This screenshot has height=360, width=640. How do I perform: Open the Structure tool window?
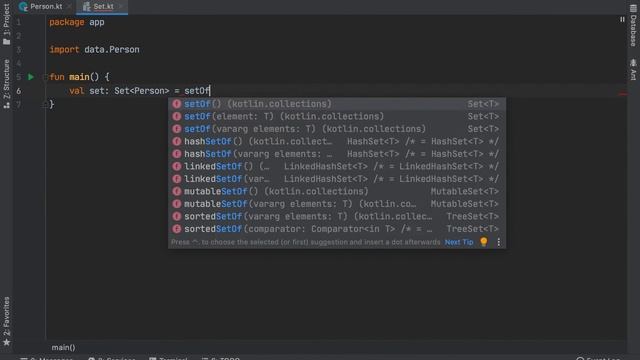[x=7, y=84]
